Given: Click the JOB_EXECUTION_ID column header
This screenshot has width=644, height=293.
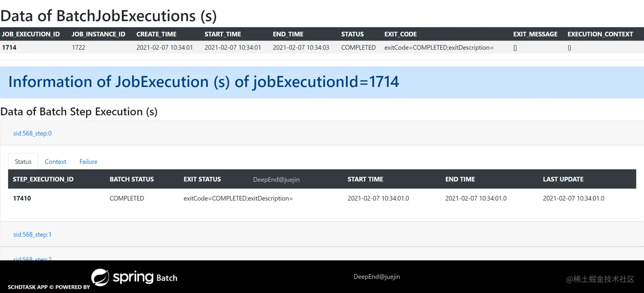Looking at the screenshot, I should coord(31,34).
